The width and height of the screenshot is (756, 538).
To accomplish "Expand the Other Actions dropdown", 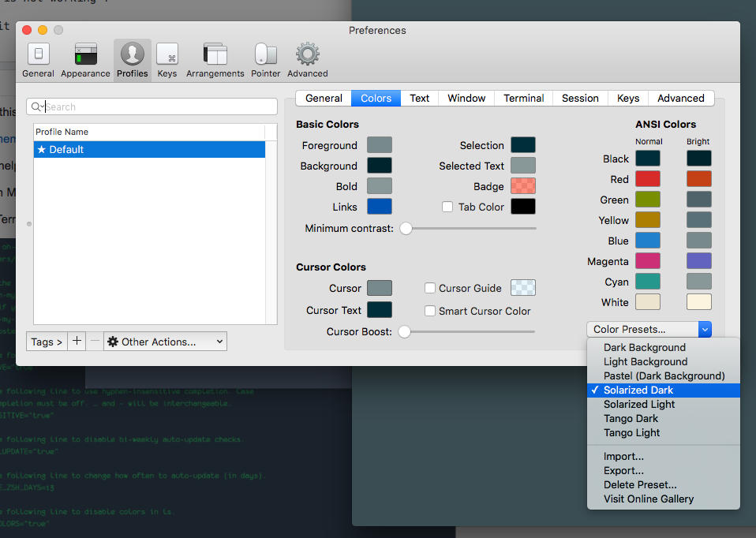I will [x=166, y=342].
